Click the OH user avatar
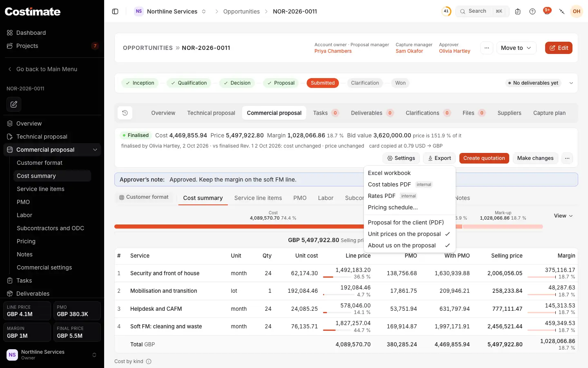This screenshot has width=588, height=368. point(577,11)
